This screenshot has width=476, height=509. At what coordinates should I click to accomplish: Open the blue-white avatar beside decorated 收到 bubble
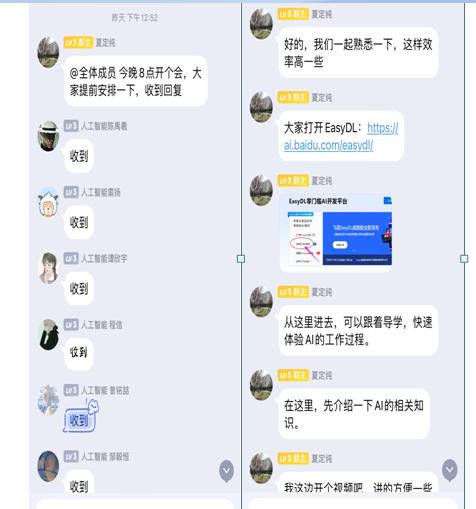[48, 400]
